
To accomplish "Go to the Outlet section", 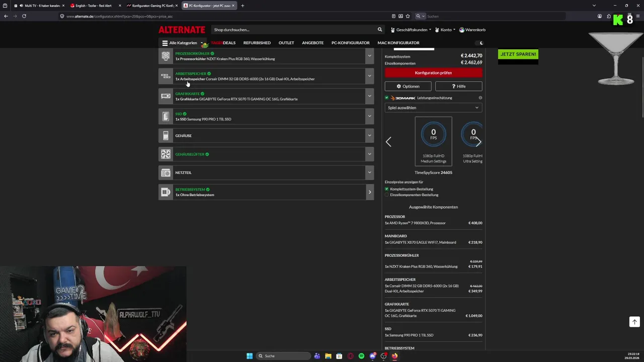I will click(x=286, y=43).
